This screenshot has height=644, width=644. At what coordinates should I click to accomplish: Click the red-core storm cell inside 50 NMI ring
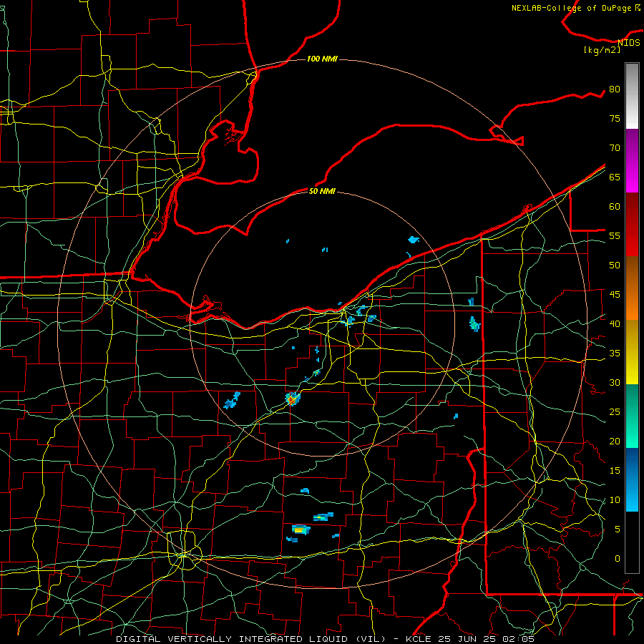click(292, 399)
